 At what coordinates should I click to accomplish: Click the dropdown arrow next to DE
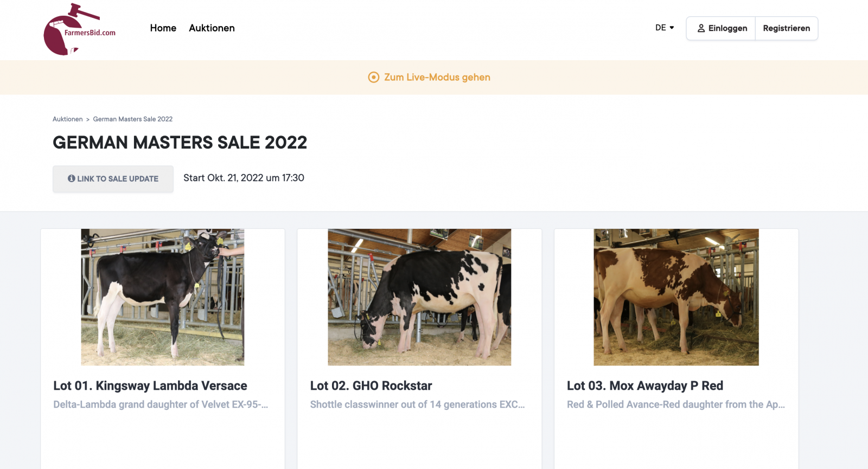coord(672,28)
